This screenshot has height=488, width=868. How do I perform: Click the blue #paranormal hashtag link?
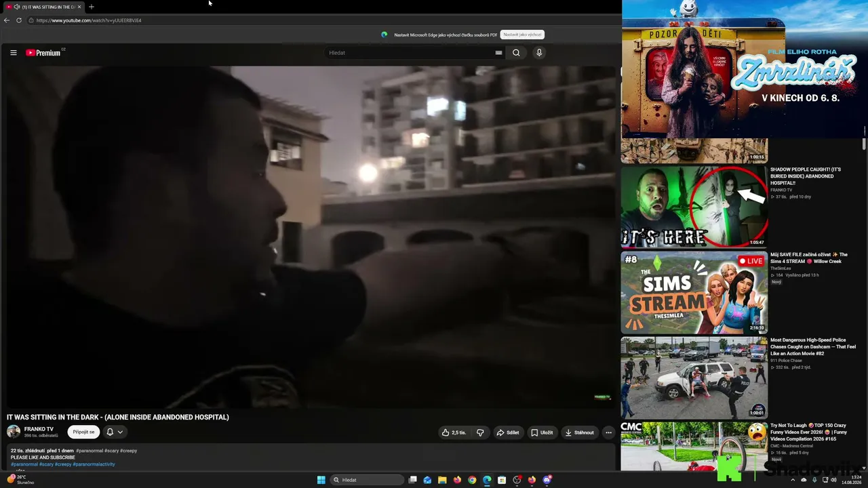[x=24, y=464]
